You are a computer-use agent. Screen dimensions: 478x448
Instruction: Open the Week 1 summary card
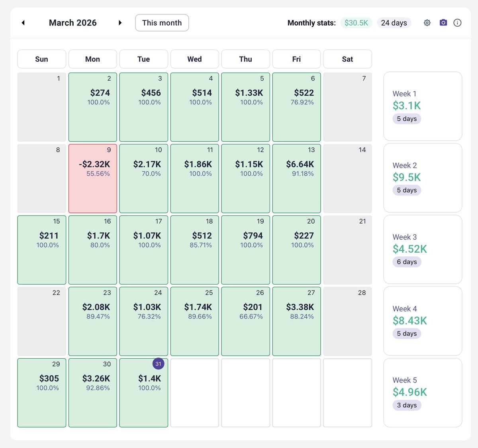pos(423,106)
